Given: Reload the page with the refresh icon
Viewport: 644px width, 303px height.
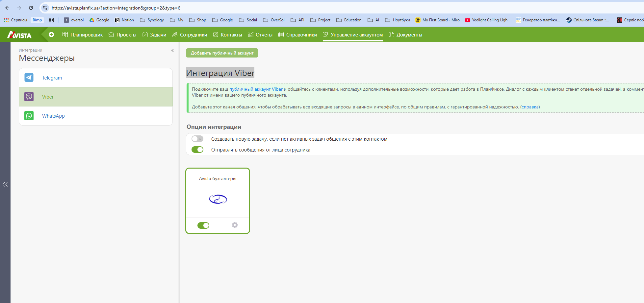Looking at the screenshot, I should [31, 8].
